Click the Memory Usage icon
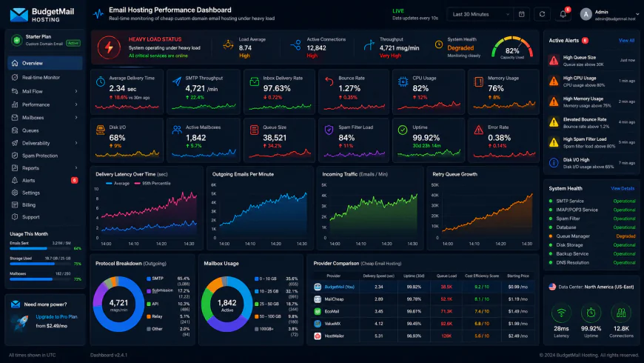This screenshot has width=644, height=363. [478, 81]
